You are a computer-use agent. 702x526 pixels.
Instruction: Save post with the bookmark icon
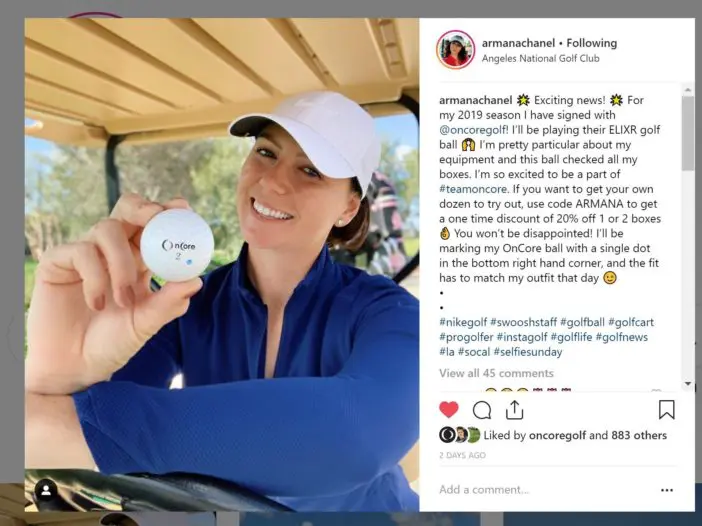[x=667, y=410]
